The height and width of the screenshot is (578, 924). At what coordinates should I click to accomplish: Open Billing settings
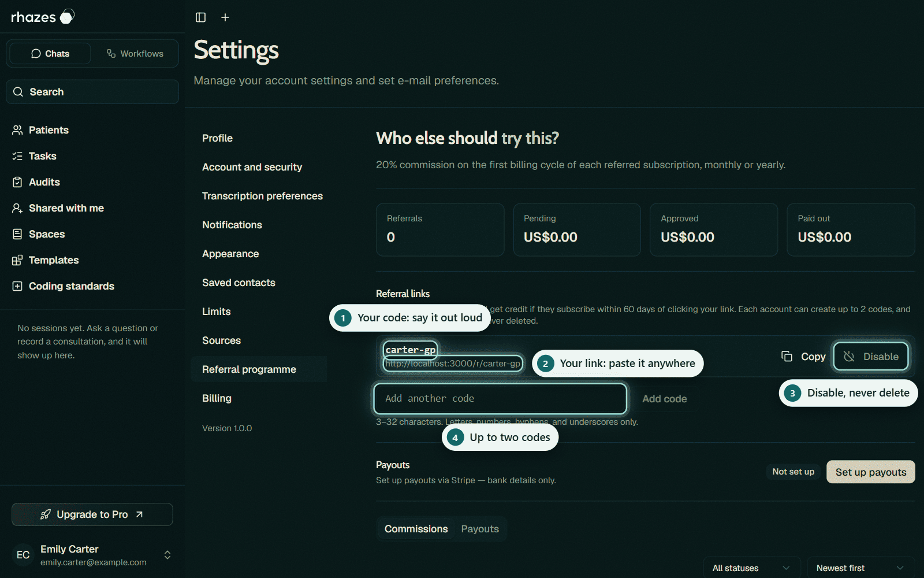(x=259, y=398)
